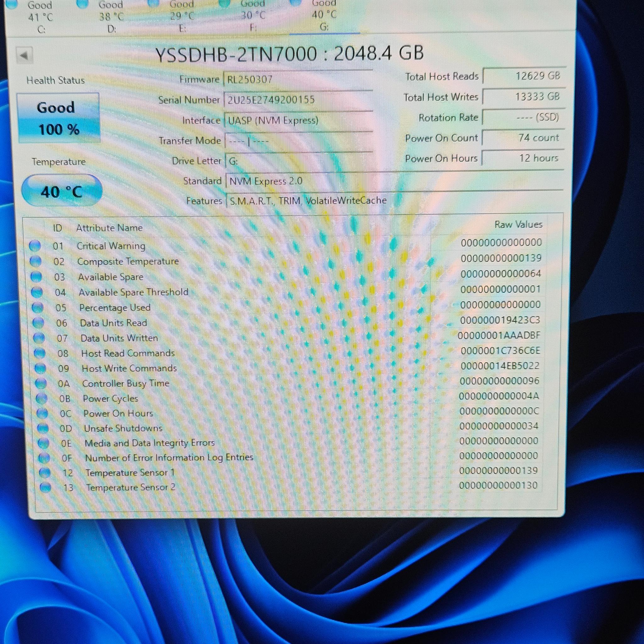Click status icon for Temperature Sensor 1 row
The image size is (644, 644).
pos(45,473)
